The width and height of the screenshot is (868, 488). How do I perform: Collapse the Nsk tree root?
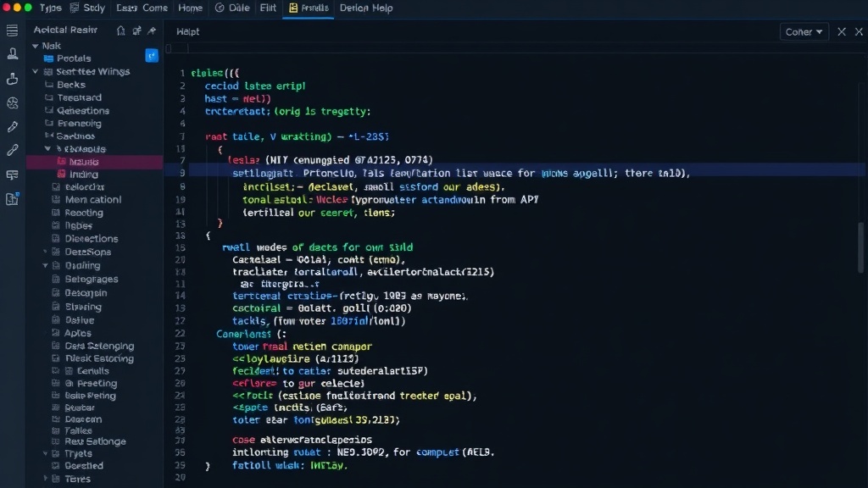[x=36, y=46]
